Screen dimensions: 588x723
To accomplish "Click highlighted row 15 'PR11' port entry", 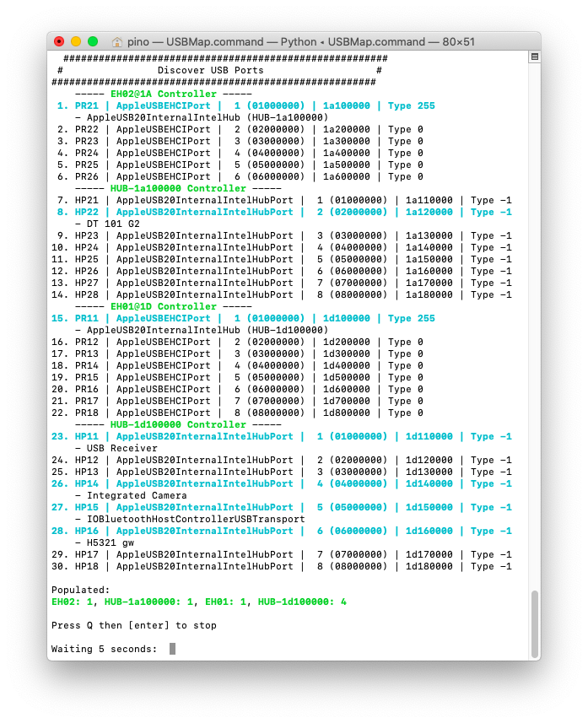I will 243,319.
